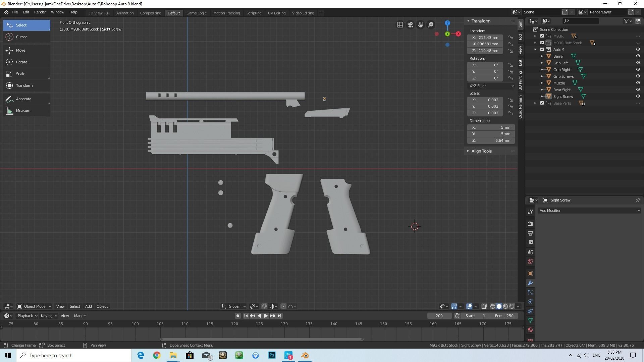Open the File menu
Viewport: 644px width, 362px height.
15,12
